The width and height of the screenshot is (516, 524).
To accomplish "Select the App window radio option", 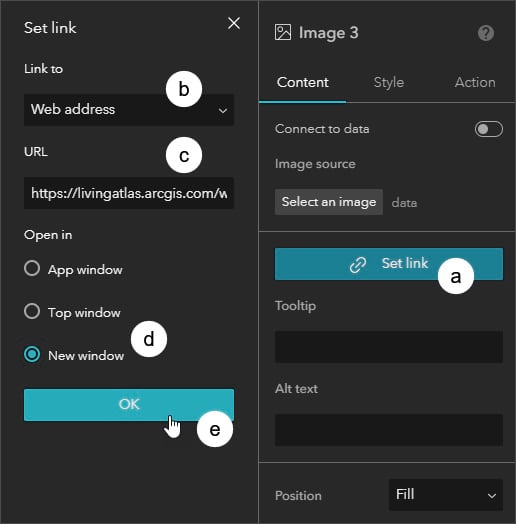I will (32, 268).
